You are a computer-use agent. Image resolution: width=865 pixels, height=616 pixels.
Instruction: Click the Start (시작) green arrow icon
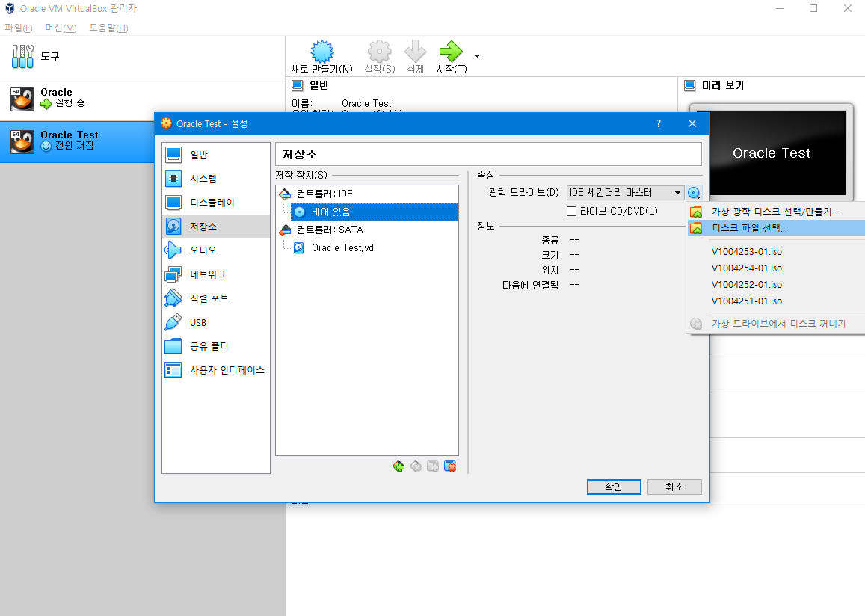(452, 52)
